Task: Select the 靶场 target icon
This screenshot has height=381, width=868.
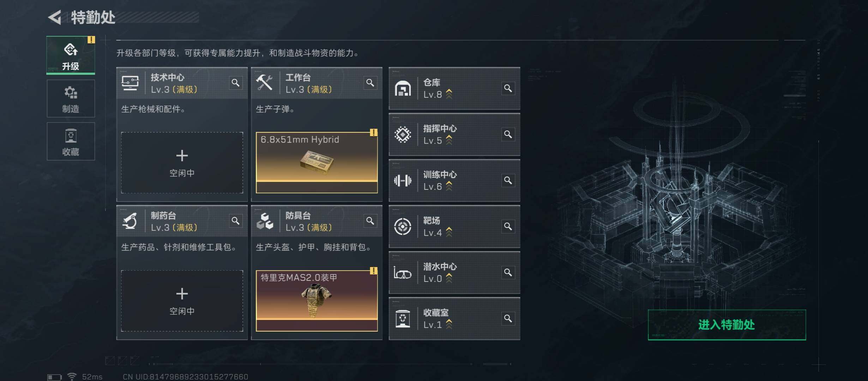Action: pos(403,226)
